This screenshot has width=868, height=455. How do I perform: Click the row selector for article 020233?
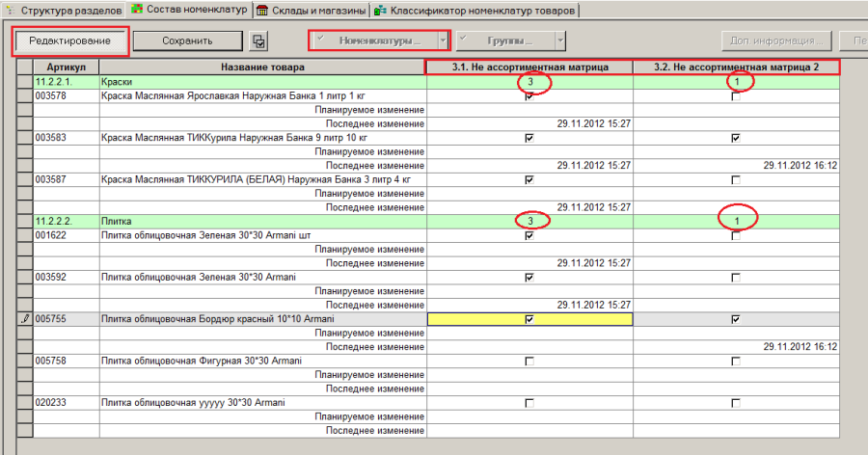pyautogui.click(x=25, y=402)
